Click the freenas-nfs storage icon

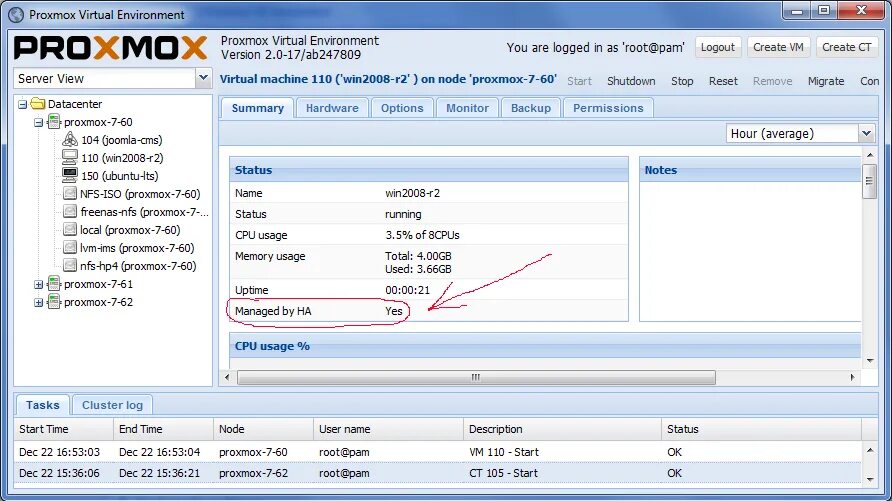pyautogui.click(x=70, y=212)
